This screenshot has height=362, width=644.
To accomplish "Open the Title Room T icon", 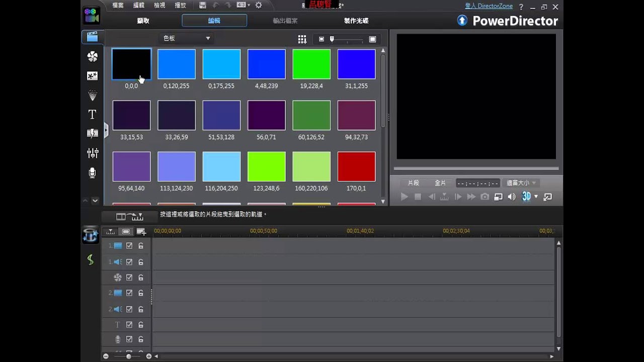I will tap(92, 115).
